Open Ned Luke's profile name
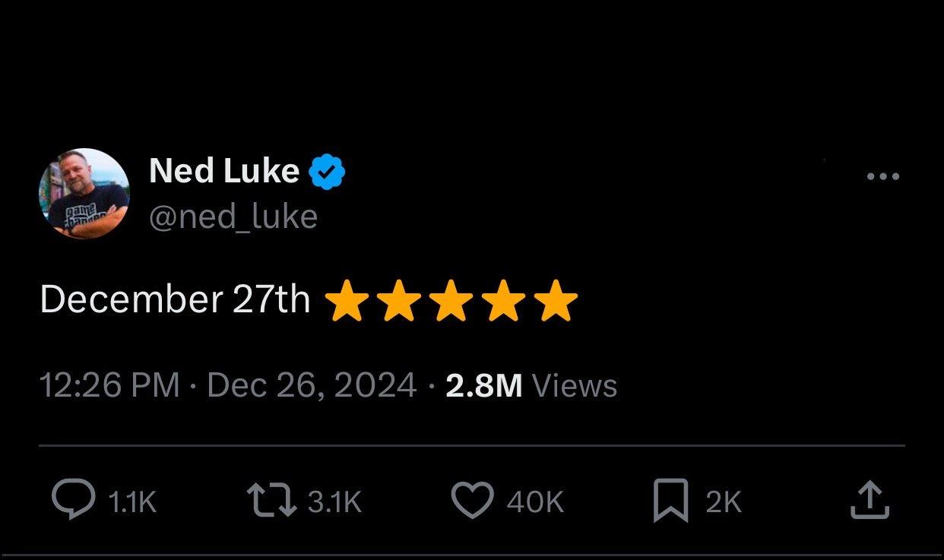This screenshot has width=944, height=560. [x=226, y=170]
